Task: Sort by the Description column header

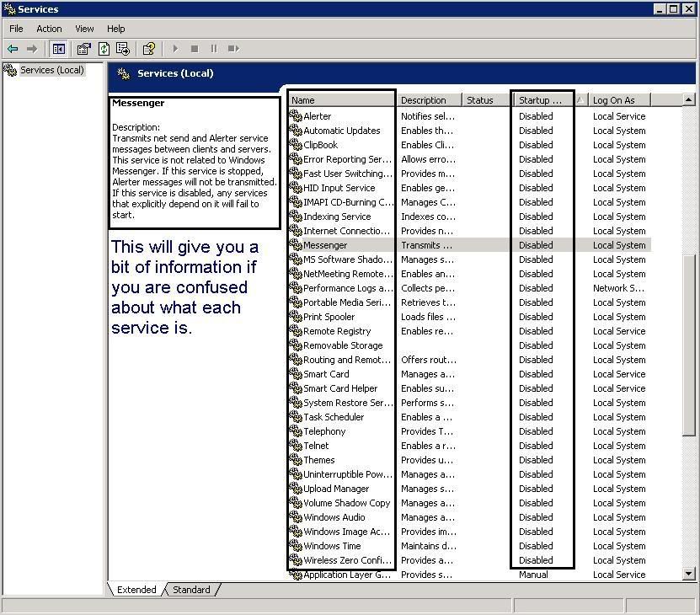Action: 429,100
